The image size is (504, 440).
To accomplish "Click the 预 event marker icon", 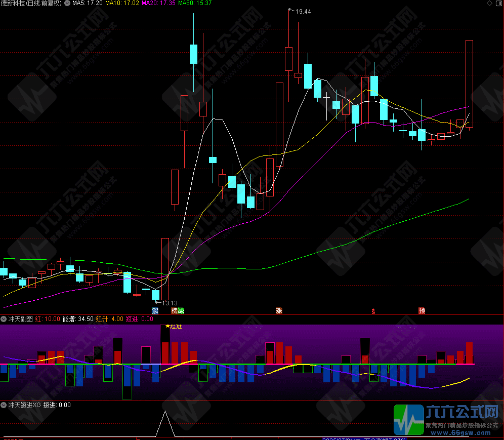I will pyautogui.click(x=422, y=311).
